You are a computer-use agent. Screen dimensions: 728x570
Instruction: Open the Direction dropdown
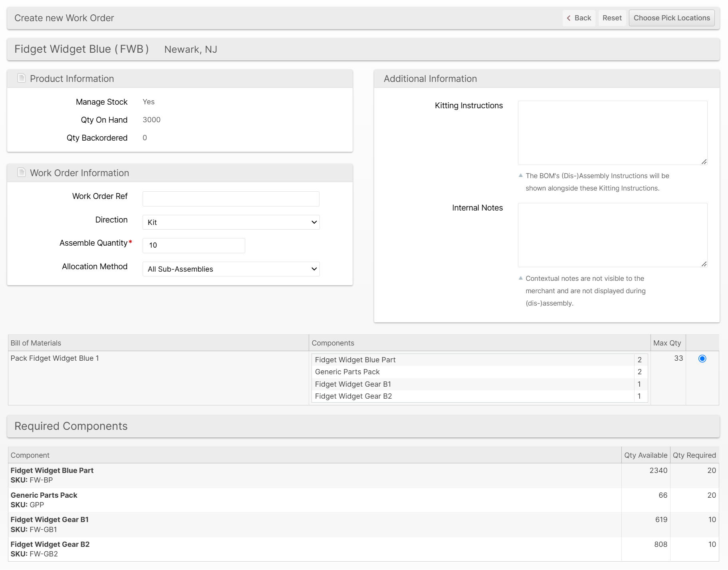pos(231,222)
